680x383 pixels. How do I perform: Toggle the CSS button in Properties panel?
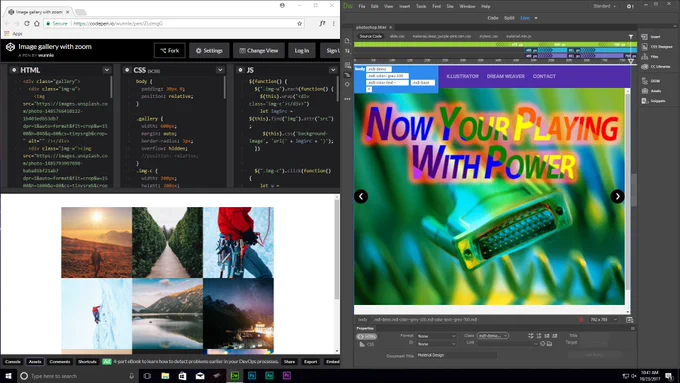[x=367, y=344]
